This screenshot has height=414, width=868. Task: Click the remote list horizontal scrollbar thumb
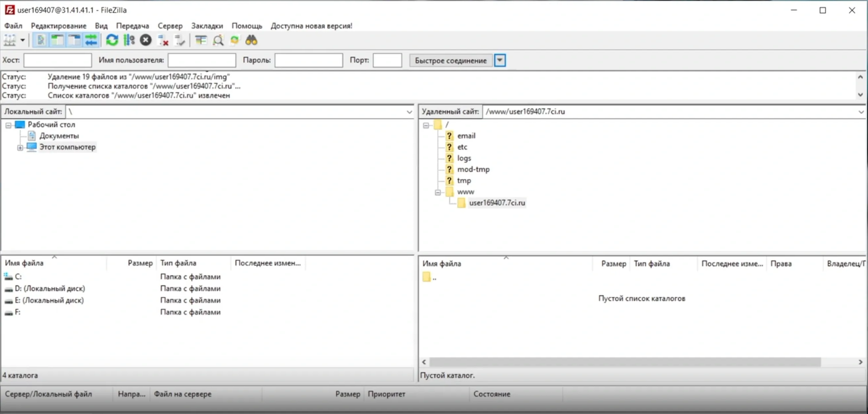[x=625, y=362]
